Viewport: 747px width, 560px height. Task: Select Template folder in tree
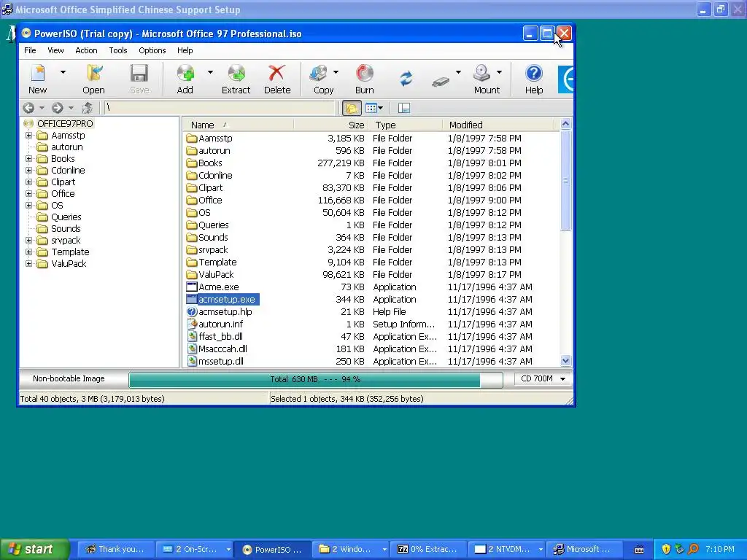[x=70, y=252]
